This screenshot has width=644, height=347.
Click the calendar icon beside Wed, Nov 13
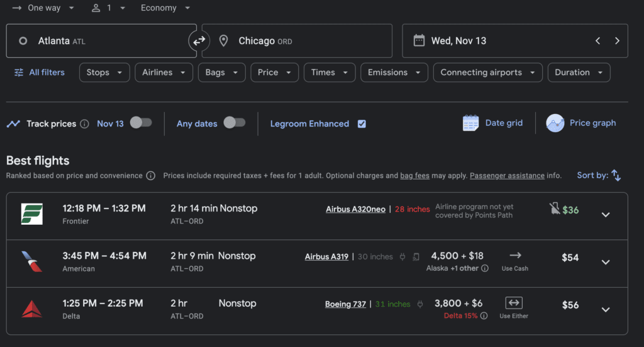point(419,41)
